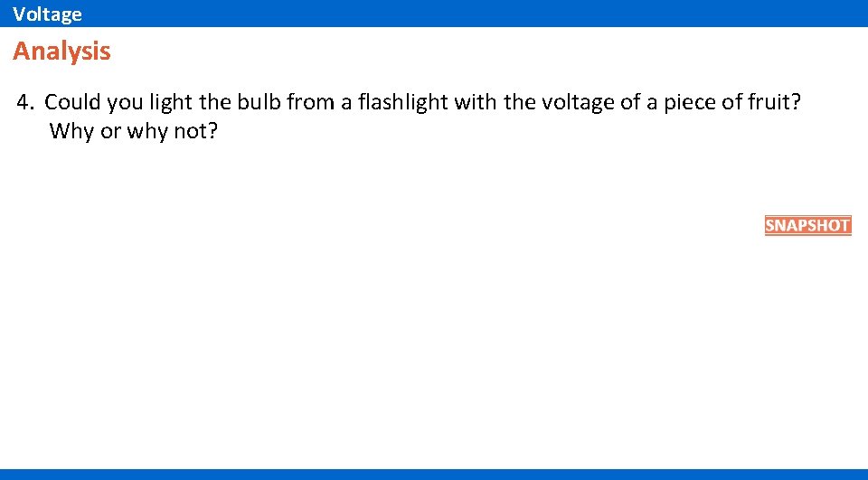The width and height of the screenshot is (868, 480).
Task: Click 'Why or why not?' line
Action: coord(134,131)
